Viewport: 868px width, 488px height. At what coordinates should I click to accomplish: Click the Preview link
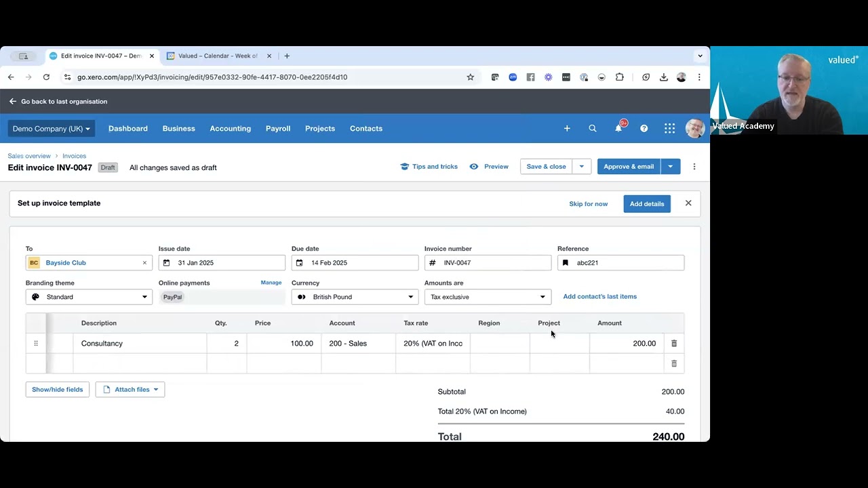[x=489, y=167]
